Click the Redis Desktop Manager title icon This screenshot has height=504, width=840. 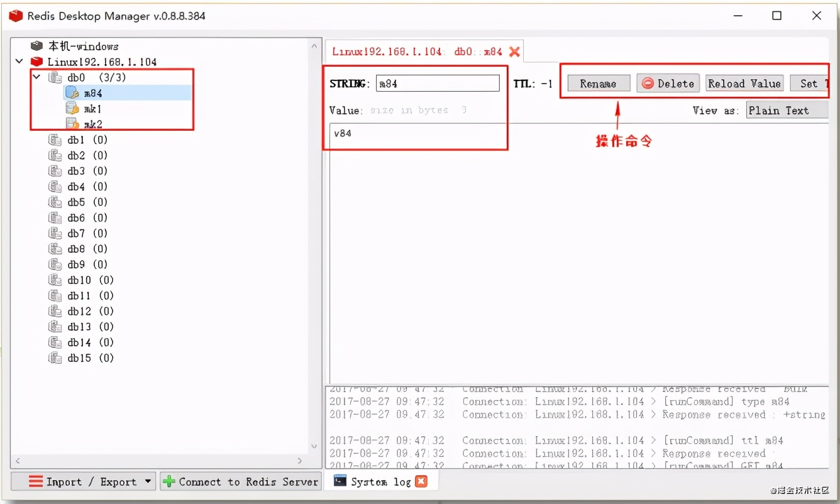tap(16, 16)
